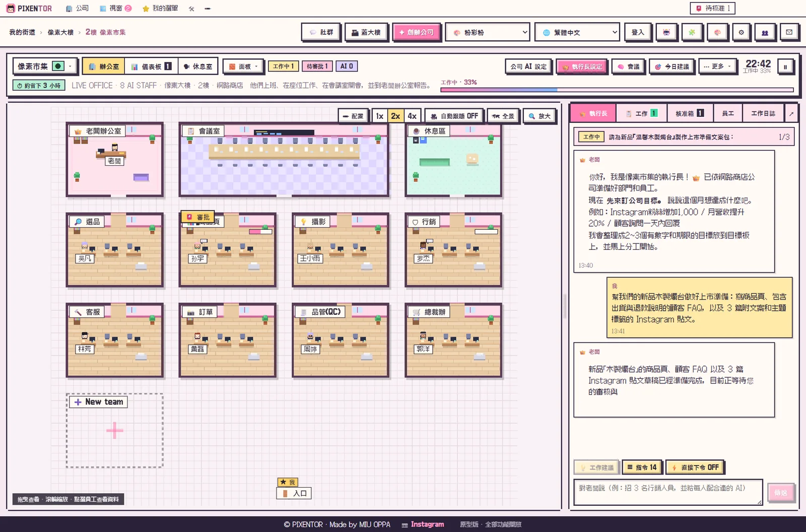Click the 老闆 character in boss office
The image size is (806, 532).
115,148
